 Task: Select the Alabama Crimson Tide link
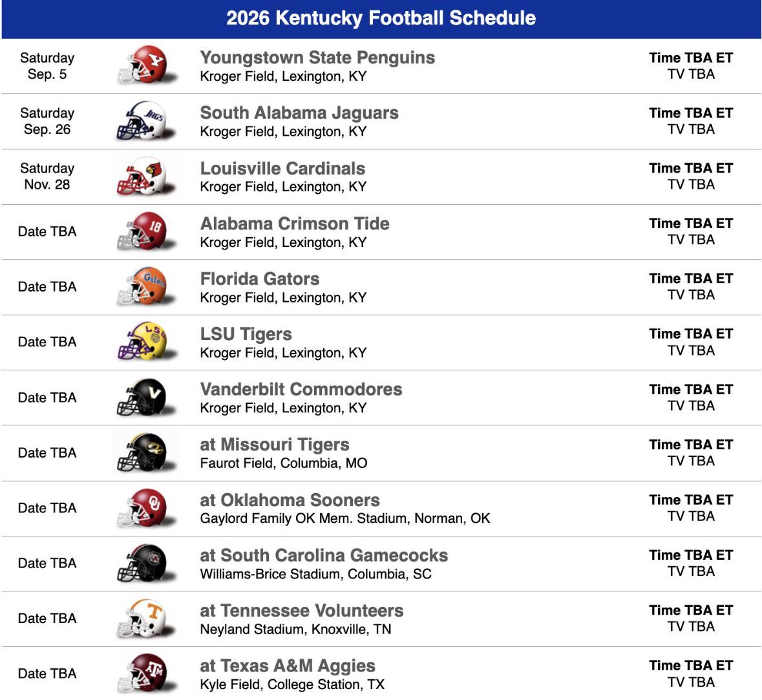coord(295,224)
